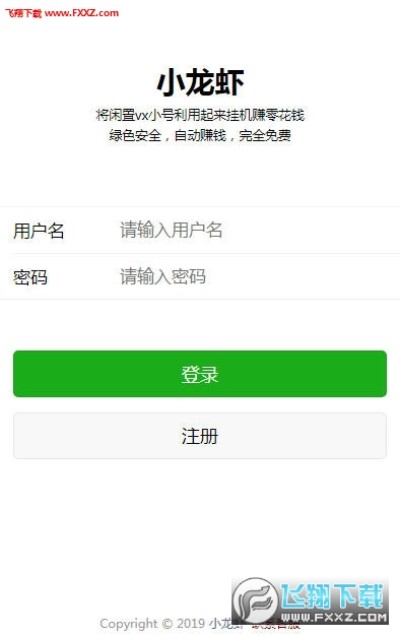Click the 将闲置vx小号 subtitle line
The width and height of the screenshot is (400, 637).
[200, 115]
